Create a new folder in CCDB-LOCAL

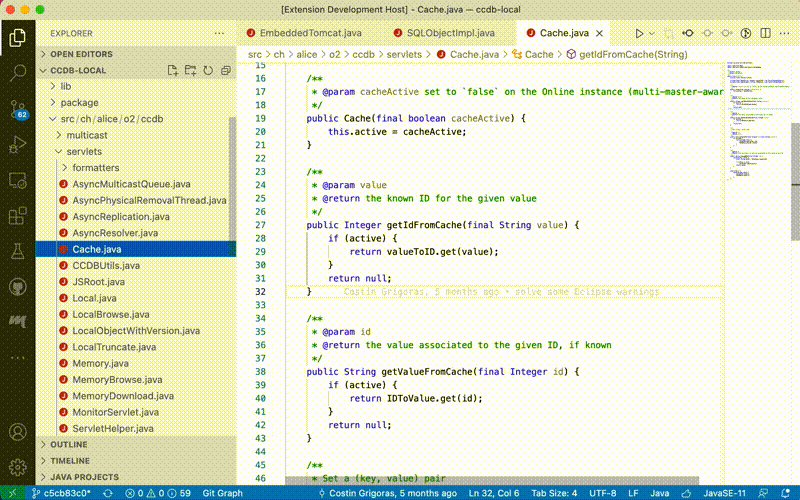[x=190, y=70]
